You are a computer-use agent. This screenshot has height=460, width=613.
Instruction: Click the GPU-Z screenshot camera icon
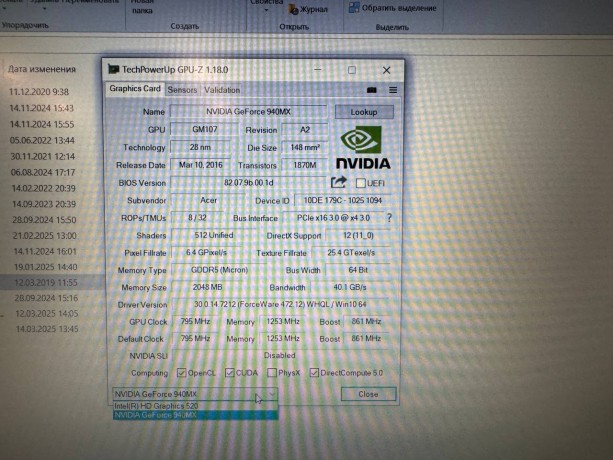372,90
